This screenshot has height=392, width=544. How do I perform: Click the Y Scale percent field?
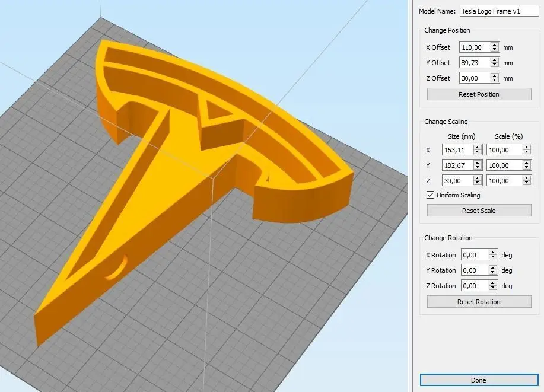point(504,165)
